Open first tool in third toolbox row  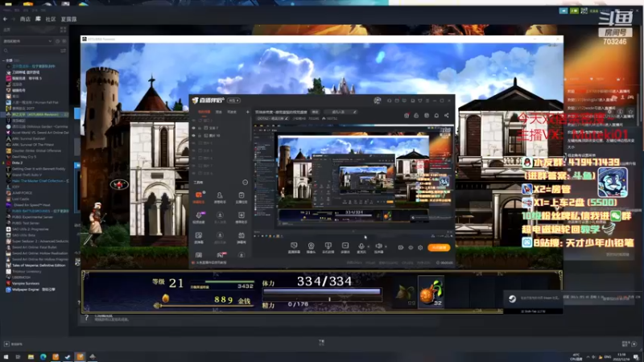click(x=199, y=237)
